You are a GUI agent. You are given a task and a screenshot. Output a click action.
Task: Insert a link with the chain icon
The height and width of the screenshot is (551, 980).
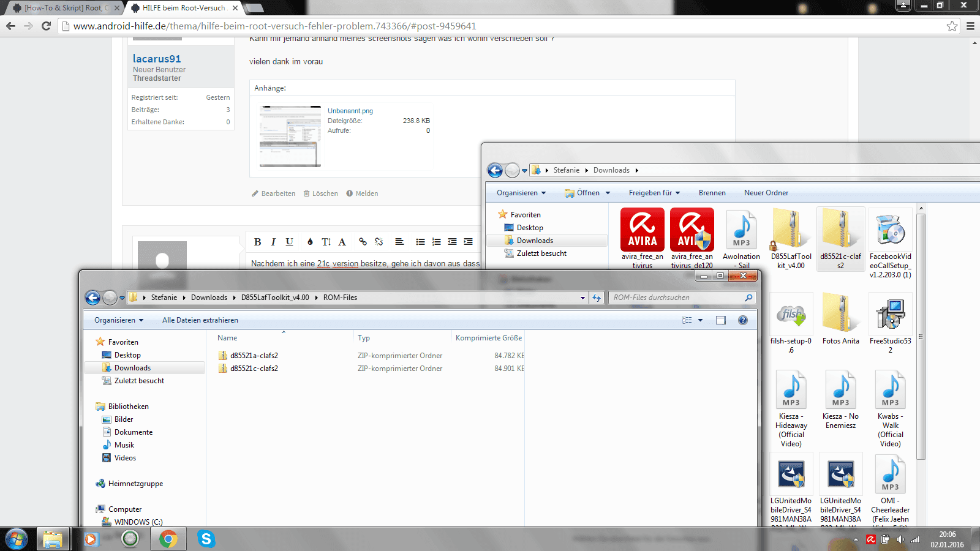click(x=363, y=242)
